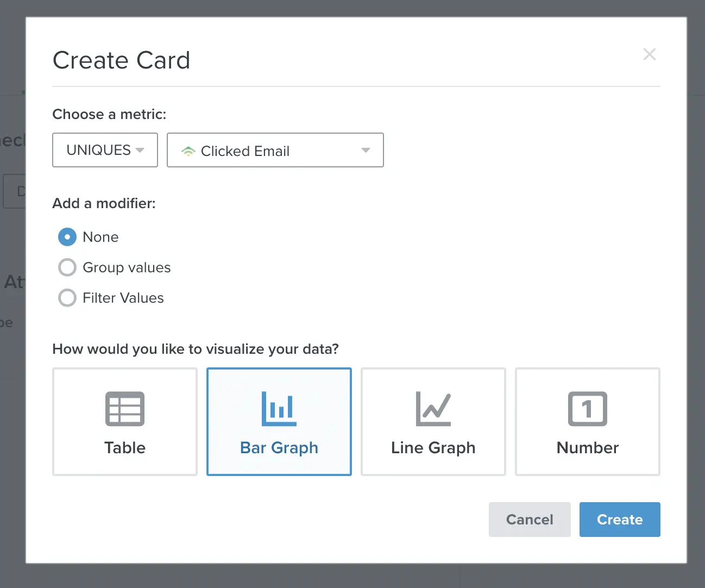Open the UNIQUES metric dropdown
705x588 pixels.
click(105, 150)
